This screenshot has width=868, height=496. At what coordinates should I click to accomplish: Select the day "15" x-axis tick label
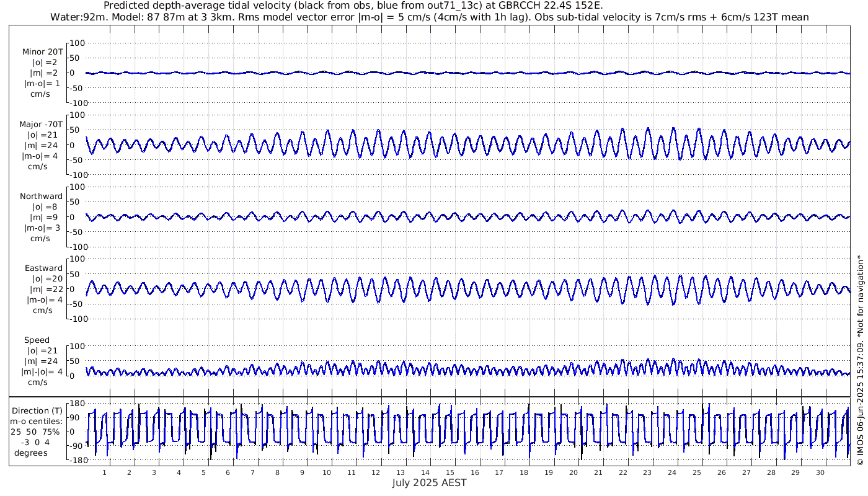click(x=449, y=472)
